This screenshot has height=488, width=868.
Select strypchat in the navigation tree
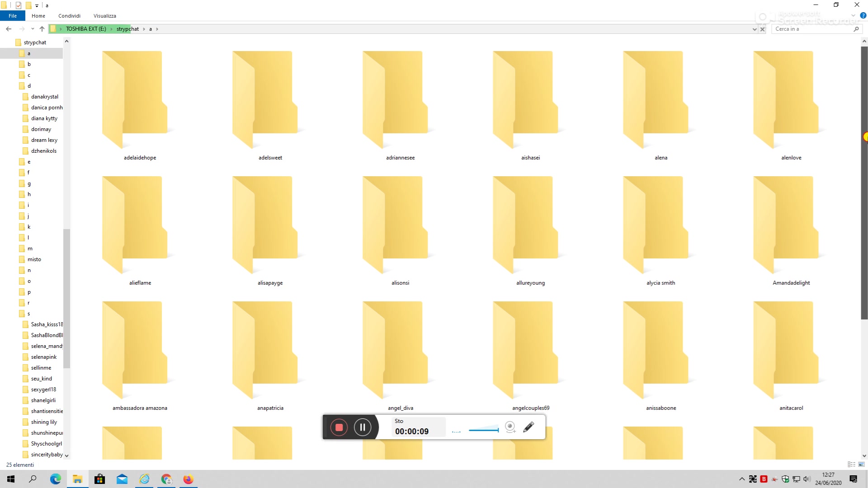[35, 42]
